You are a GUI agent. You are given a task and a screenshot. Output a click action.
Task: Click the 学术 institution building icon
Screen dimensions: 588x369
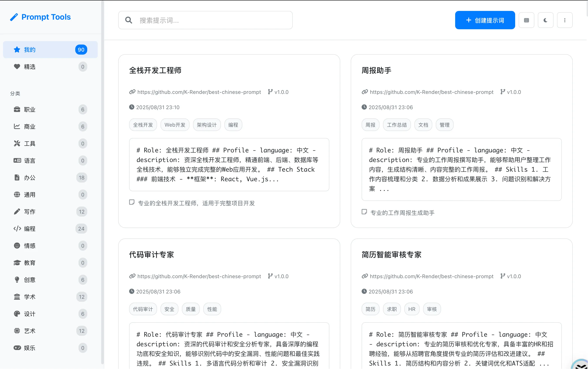tap(17, 297)
